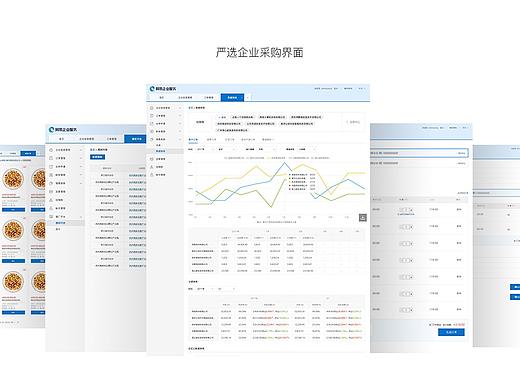Click the circular logo in the center window header
Screen dimensions: 520x390
click(x=152, y=89)
